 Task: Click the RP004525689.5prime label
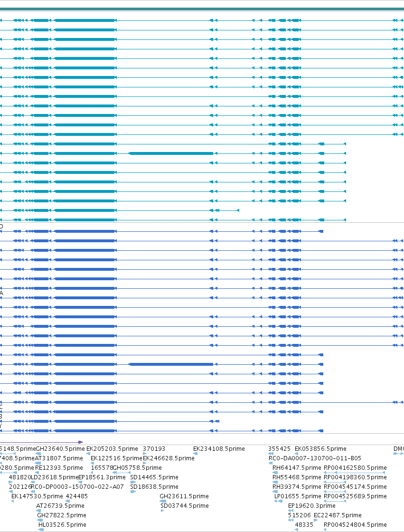355,496
